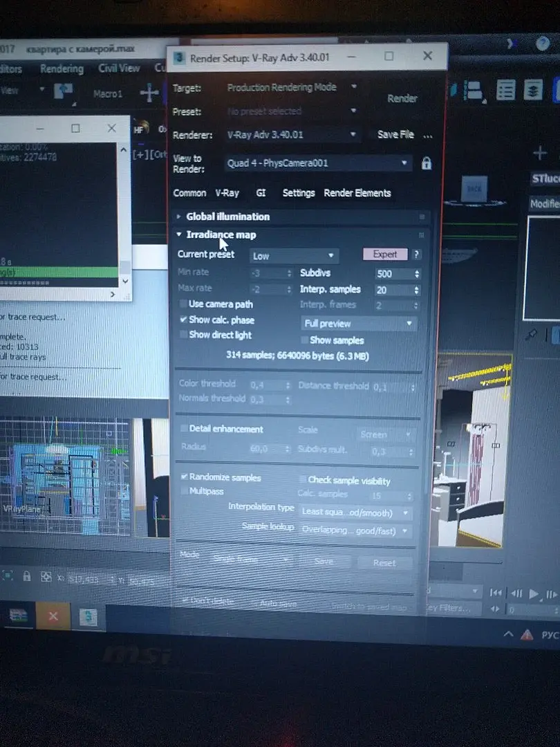Click the align tool icon in main toolbar
Image resolution: width=560 pixels, height=747 pixels.
tap(474, 90)
